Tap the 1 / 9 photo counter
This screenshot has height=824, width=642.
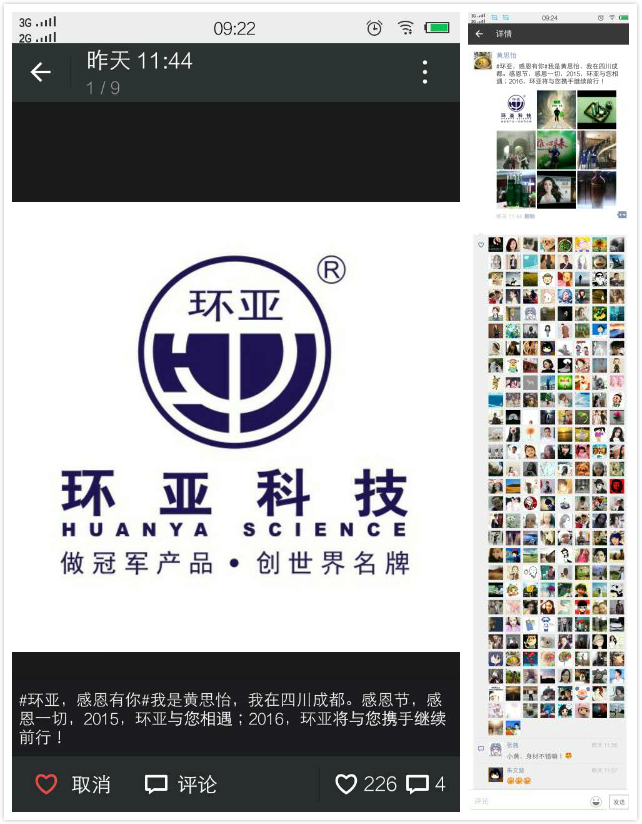(x=103, y=88)
